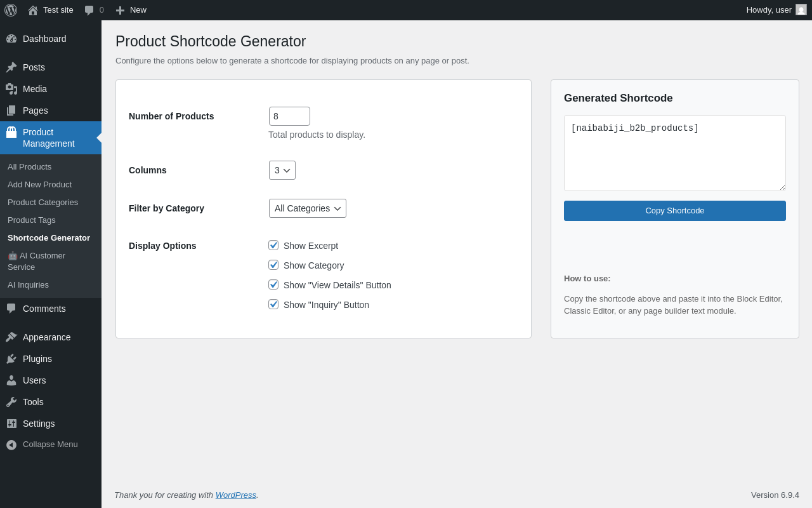Follow the WordPress footer link

coord(236,495)
